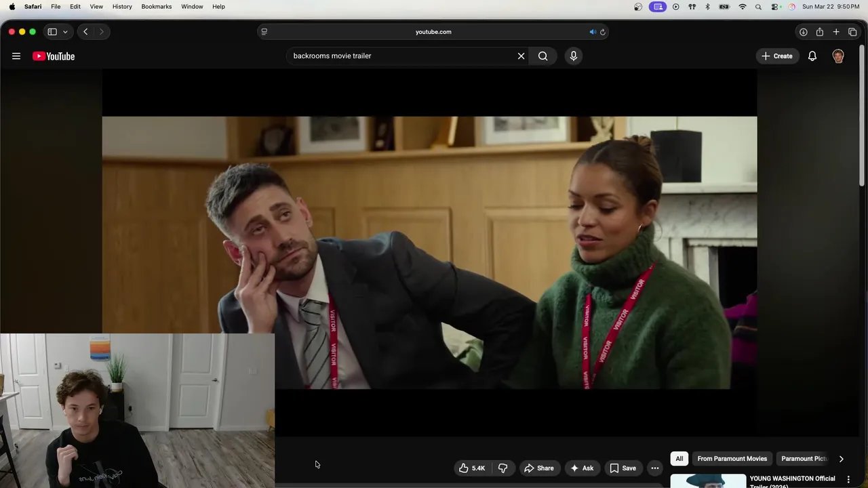
Task: Show more filter chips with arrow
Action: coord(841,459)
